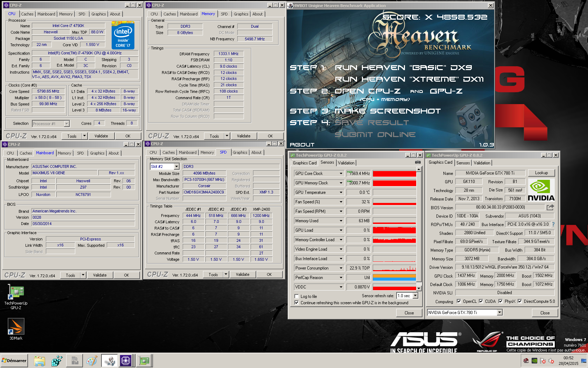This screenshot has width=588, height=368.
Task: Click Run Heaven "Xtreme" DX11 link
Action: point(409,79)
